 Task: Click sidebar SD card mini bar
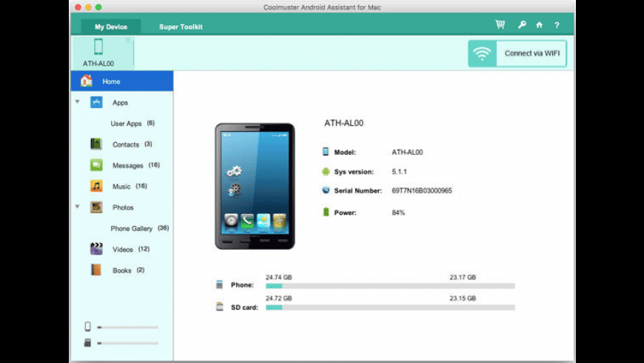(x=128, y=343)
